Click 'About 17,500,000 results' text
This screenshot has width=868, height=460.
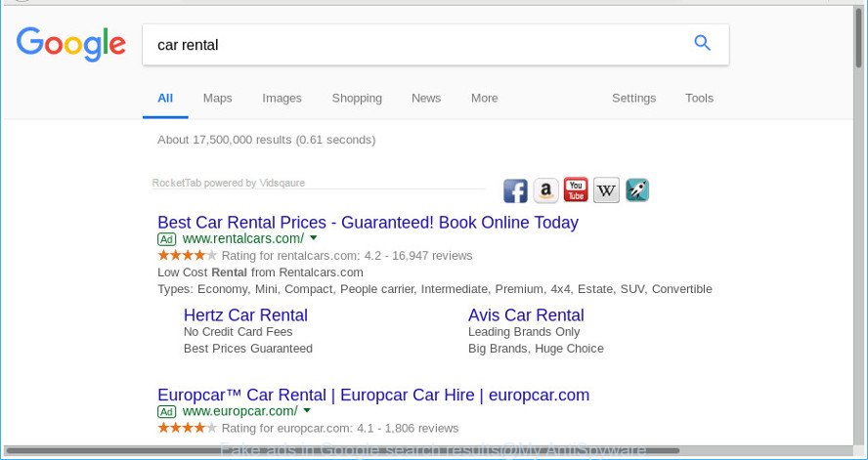(225, 140)
